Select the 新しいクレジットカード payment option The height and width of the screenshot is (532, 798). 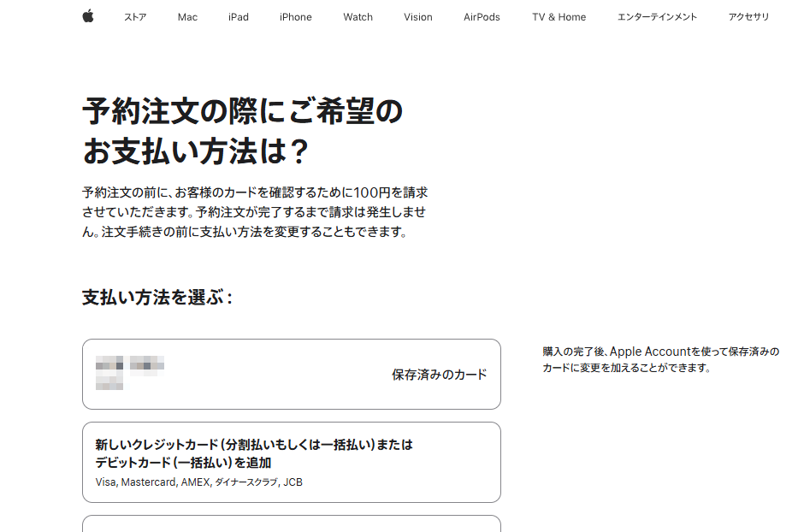[x=292, y=462]
